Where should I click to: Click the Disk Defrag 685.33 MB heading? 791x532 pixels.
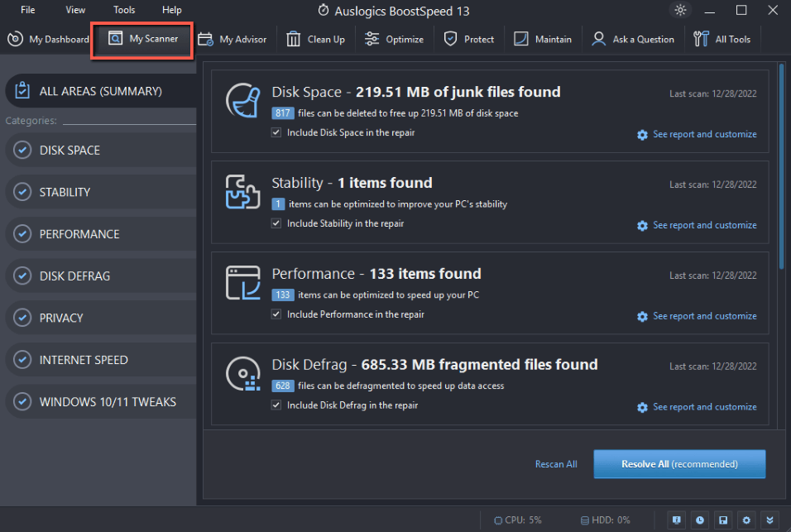coord(435,364)
